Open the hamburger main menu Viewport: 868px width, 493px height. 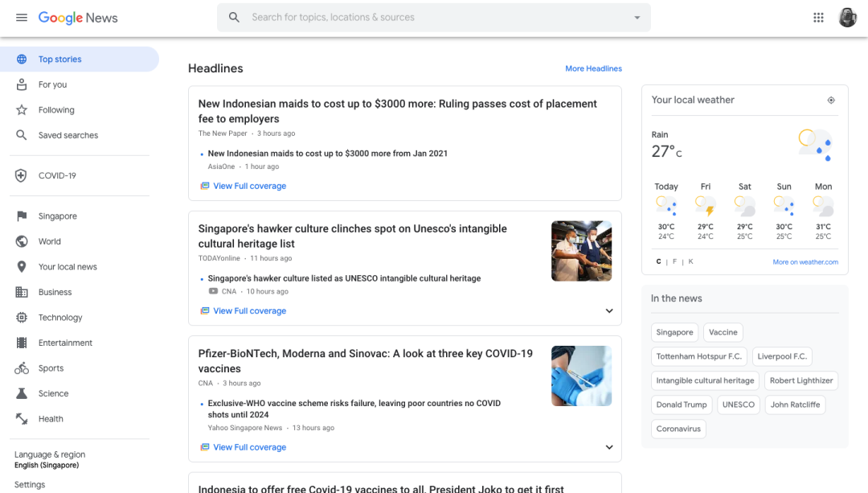click(x=22, y=18)
